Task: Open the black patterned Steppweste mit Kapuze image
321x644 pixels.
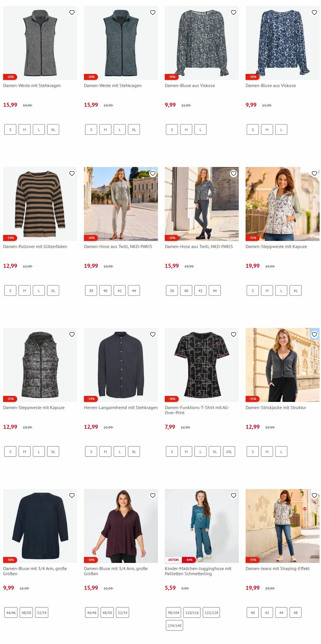Action: pyautogui.click(x=40, y=365)
